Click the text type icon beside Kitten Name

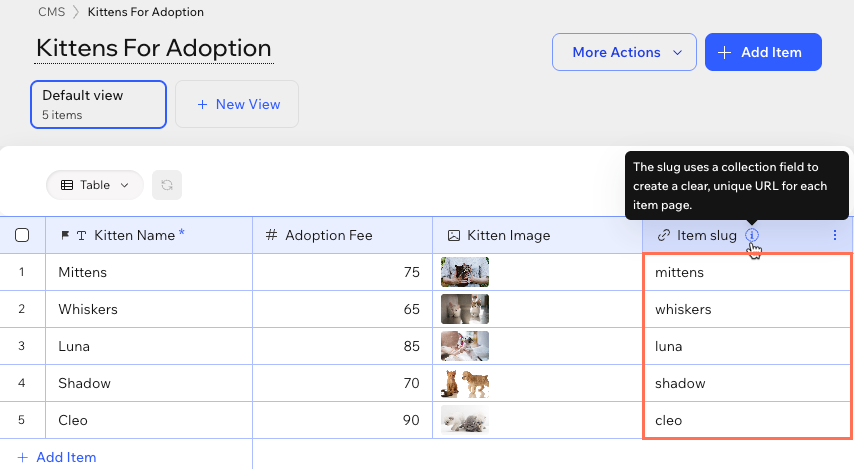(81, 235)
